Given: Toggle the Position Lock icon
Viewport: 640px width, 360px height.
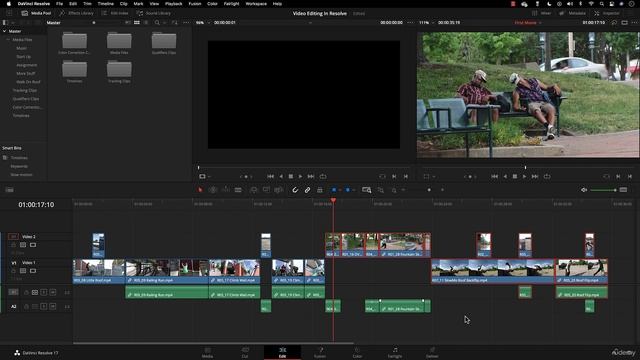Looking at the screenshot, I should [x=320, y=190].
